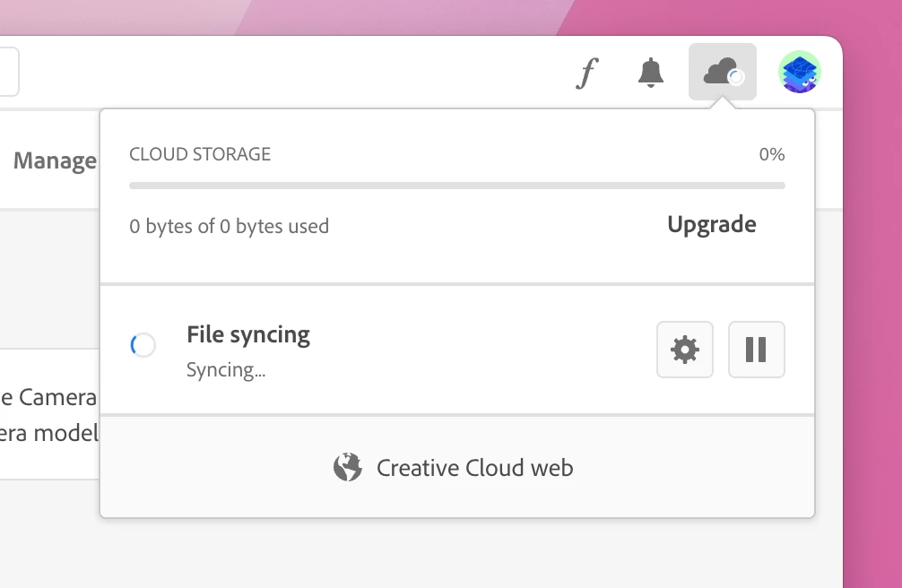The height and width of the screenshot is (588, 902).
Task: Click the Upgrade storage link
Action: [712, 225]
